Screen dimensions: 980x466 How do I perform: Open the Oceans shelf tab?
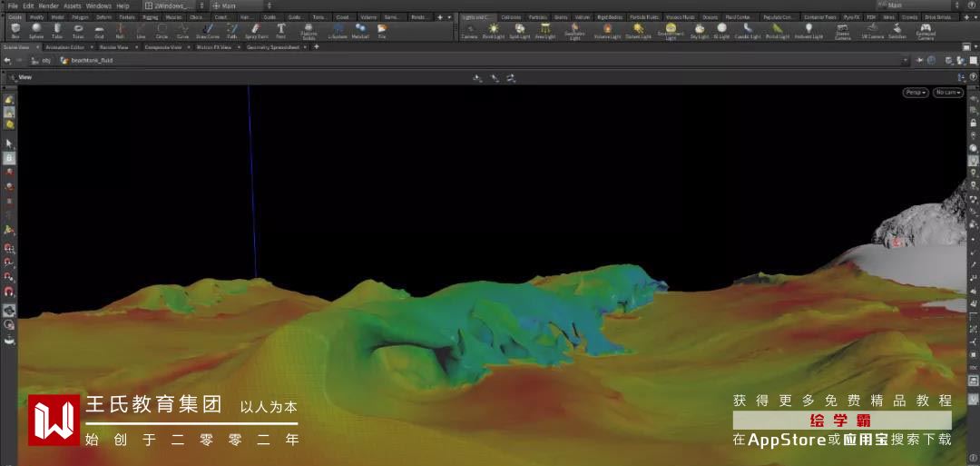click(710, 17)
